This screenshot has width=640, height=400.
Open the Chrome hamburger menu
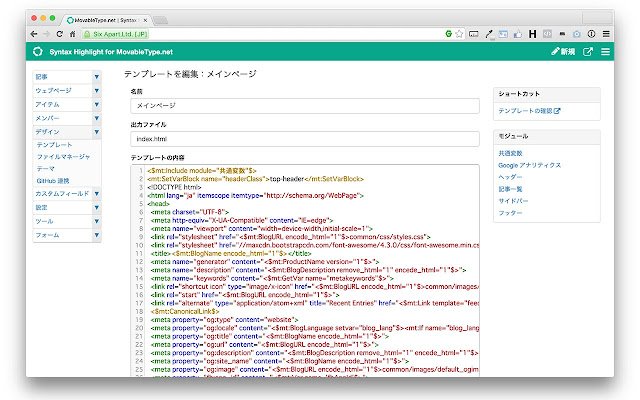[x=606, y=34]
